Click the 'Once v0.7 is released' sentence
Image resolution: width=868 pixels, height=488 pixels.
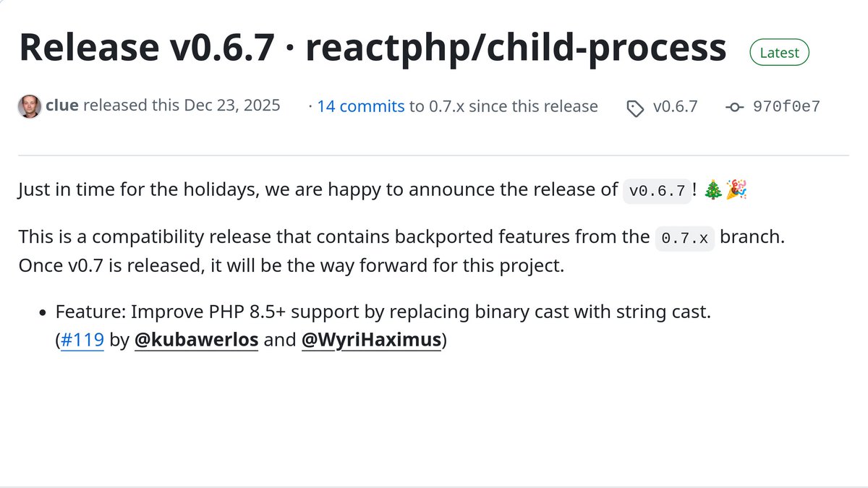pos(291,265)
